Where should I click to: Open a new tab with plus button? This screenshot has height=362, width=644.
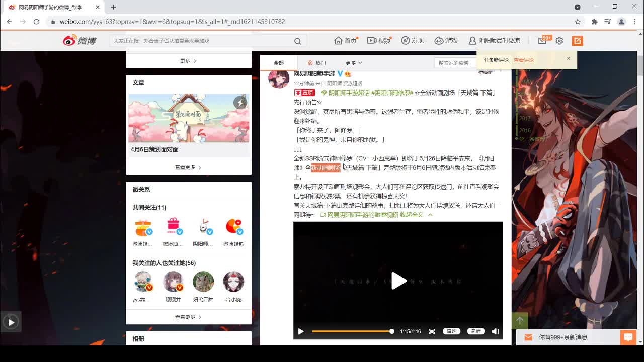click(113, 7)
